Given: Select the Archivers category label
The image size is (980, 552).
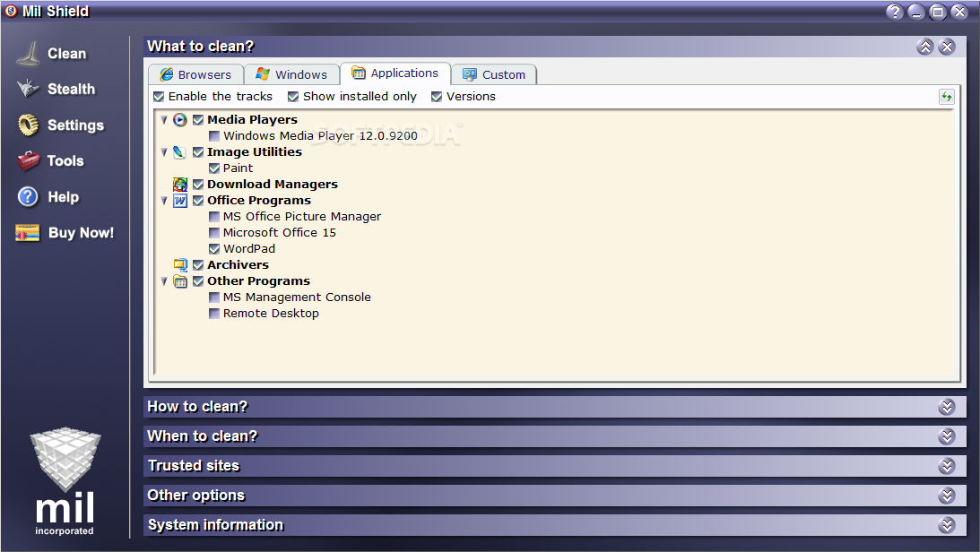Looking at the screenshot, I should pyautogui.click(x=238, y=264).
